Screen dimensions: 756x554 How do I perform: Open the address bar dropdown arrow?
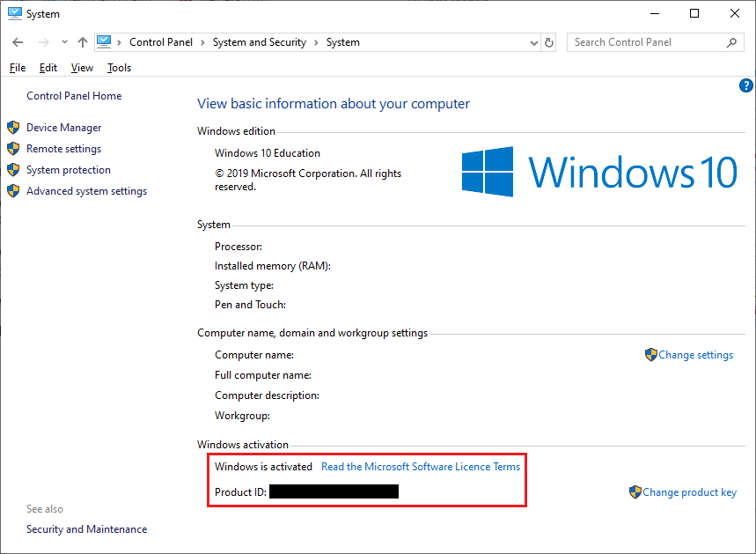tap(532, 41)
